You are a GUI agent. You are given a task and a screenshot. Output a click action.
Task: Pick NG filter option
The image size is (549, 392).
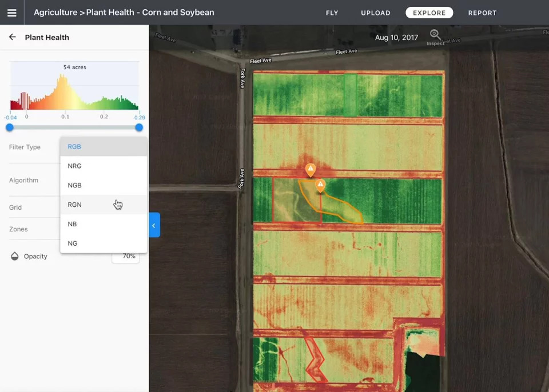point(104,243)
